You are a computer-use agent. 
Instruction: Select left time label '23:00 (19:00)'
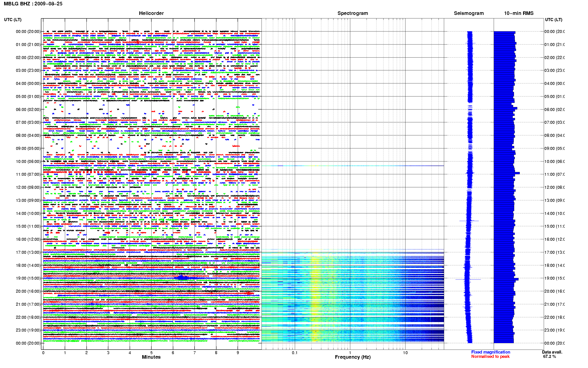[x=28, y=330]
